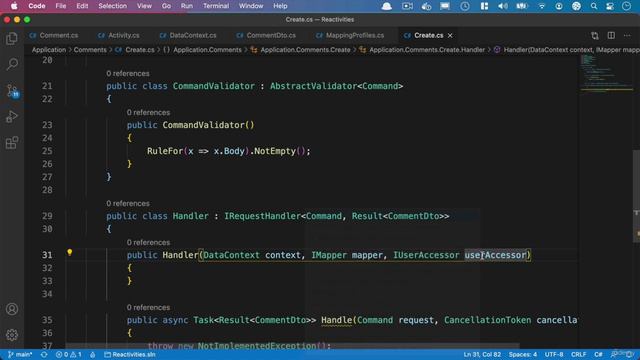640x360 pixels.
Task: Click 0 references above Handler class
Action: [128, 203]
